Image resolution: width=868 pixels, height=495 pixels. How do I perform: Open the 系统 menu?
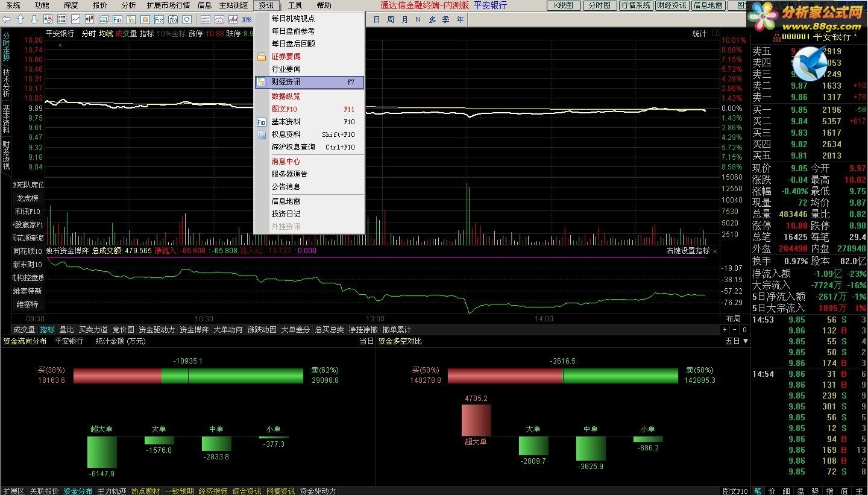coord(13,5)
